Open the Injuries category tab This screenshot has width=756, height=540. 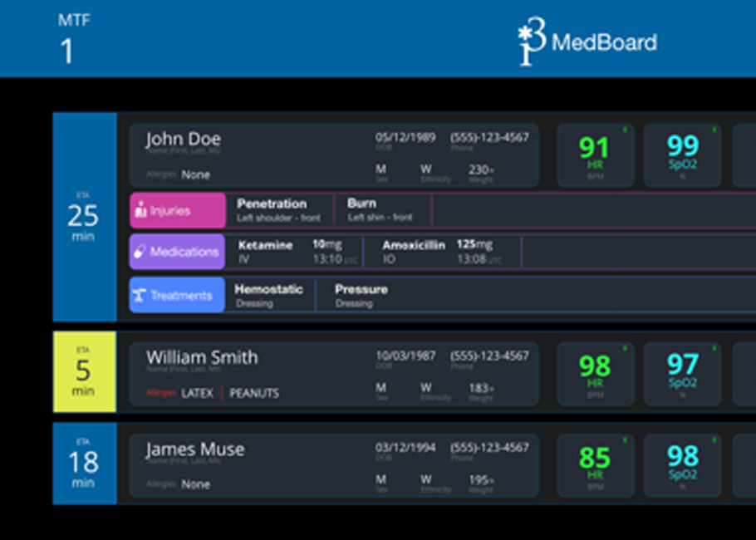pos(178,211)
